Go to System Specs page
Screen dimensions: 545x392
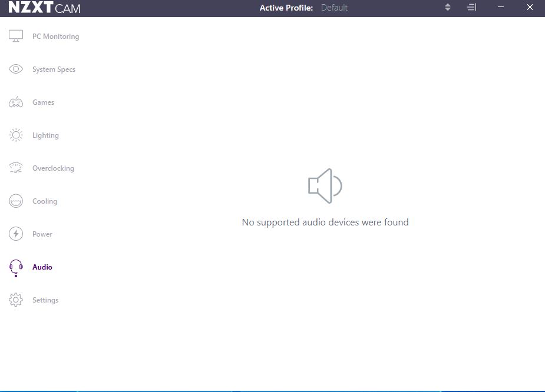pos(54,69)
